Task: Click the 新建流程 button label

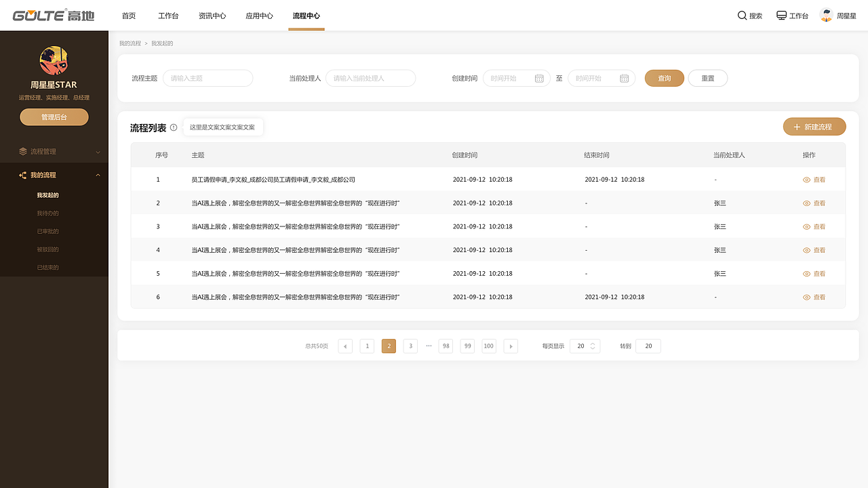Action: [x=818, y=127]
